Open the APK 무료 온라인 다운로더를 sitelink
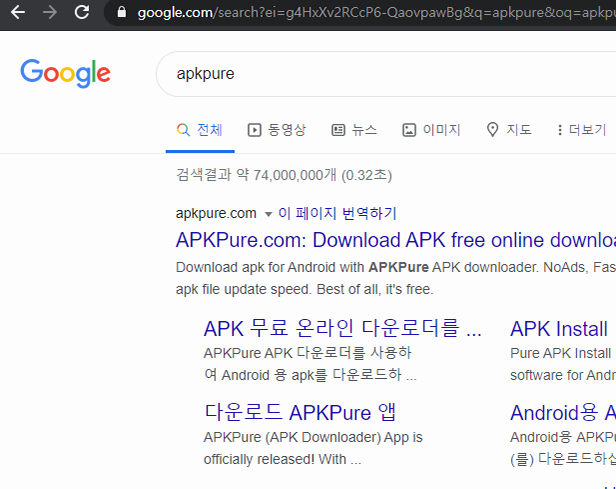Image resolution: width=616 pixels, height=489 pixels. pyautogui.click(x=343, y=328)
